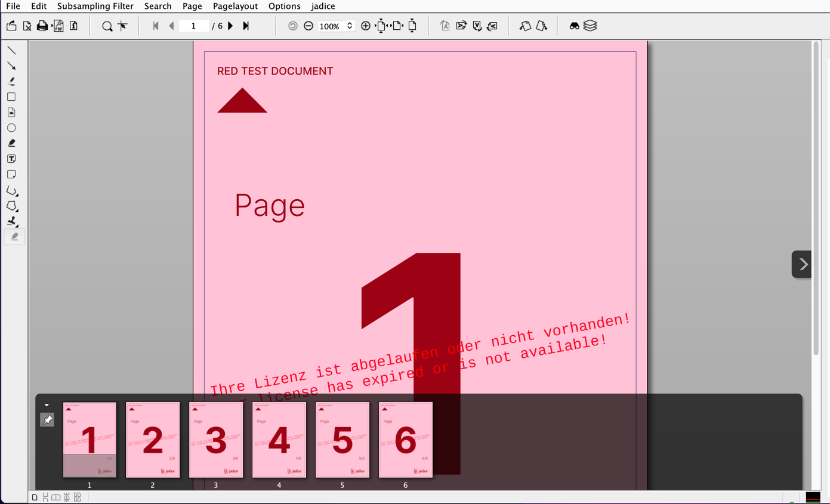The image size is (830, 504).
Task: Expand the right side panel chevron
Action: coord(802,264)
